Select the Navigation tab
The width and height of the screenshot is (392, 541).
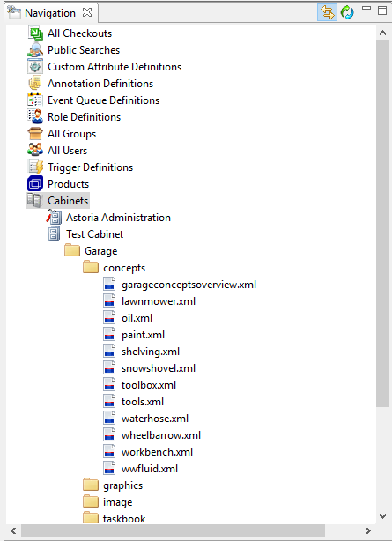pos(50,13)
